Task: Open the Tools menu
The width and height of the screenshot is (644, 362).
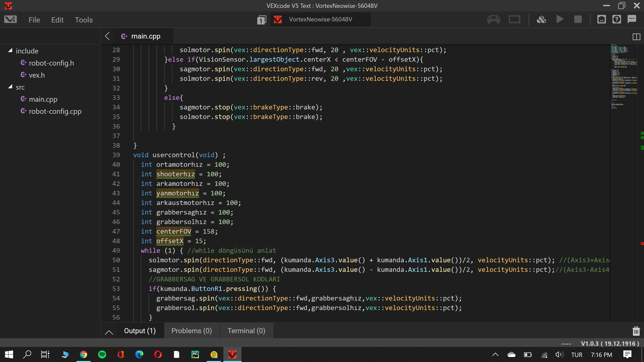Action: tap(84, 20)
